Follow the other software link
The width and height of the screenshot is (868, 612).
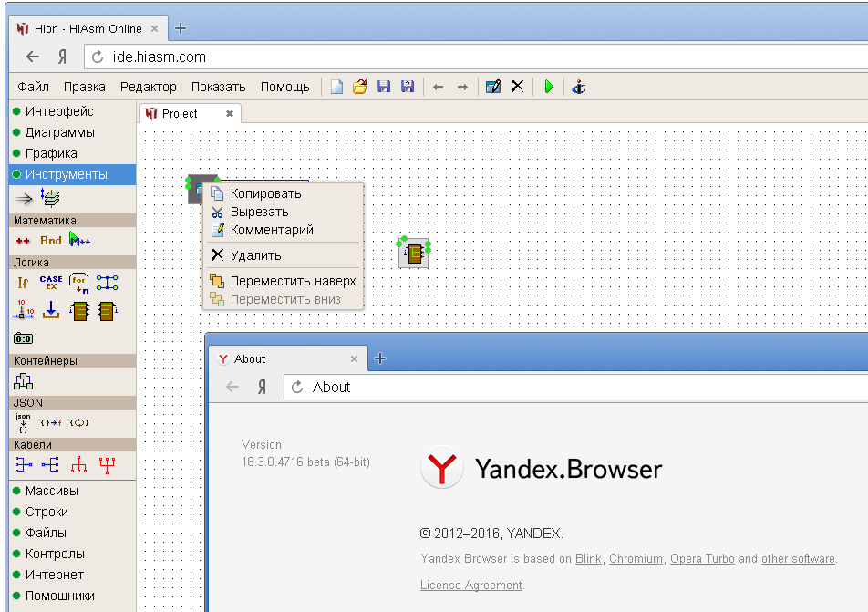coord(798,558)
